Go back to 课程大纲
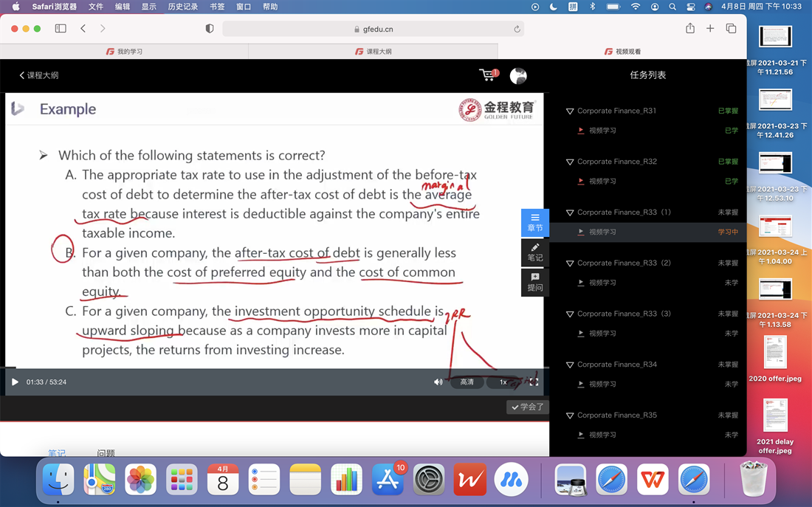 39,75
